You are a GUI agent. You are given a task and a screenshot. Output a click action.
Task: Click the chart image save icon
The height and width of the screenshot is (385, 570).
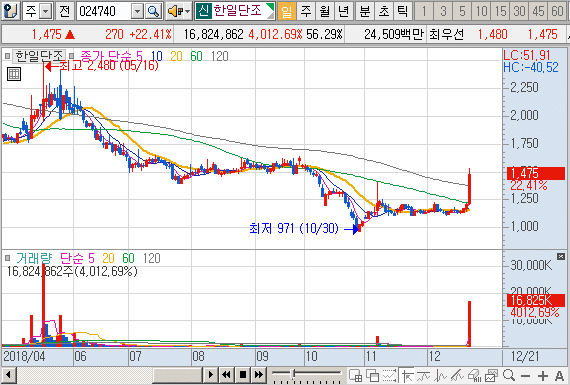coord(492,375)
